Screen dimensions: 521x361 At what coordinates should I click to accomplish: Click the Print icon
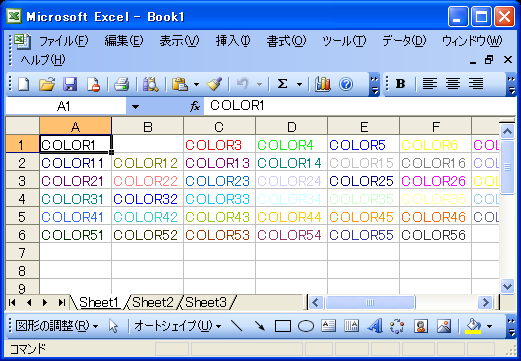coord(122,84)
